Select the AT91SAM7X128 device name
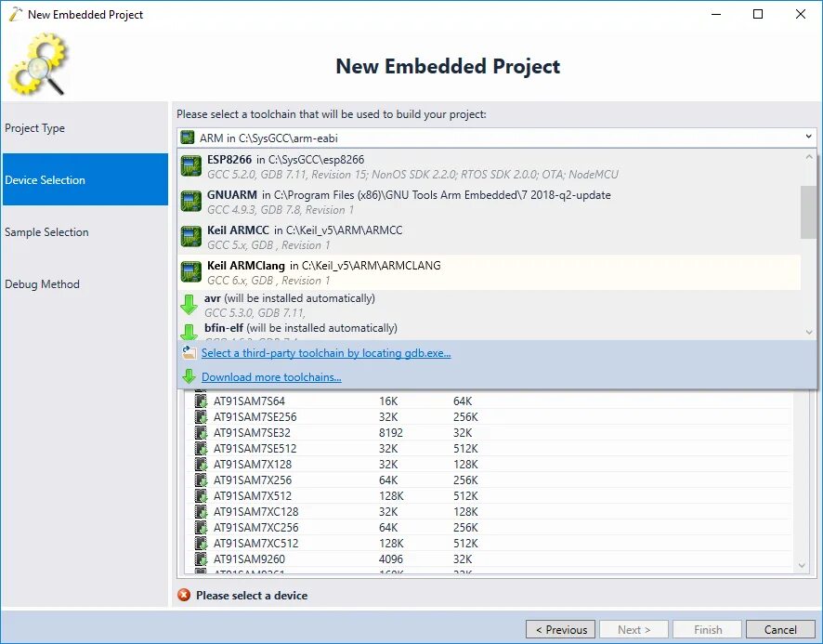823x644 pixels. click(x=252, y=464)
